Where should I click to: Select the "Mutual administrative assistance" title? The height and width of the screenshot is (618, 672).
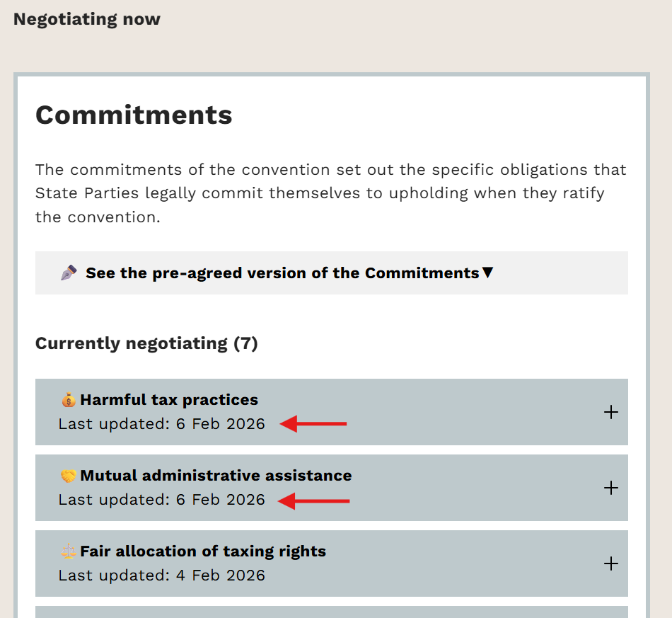[x=216, y=476]
